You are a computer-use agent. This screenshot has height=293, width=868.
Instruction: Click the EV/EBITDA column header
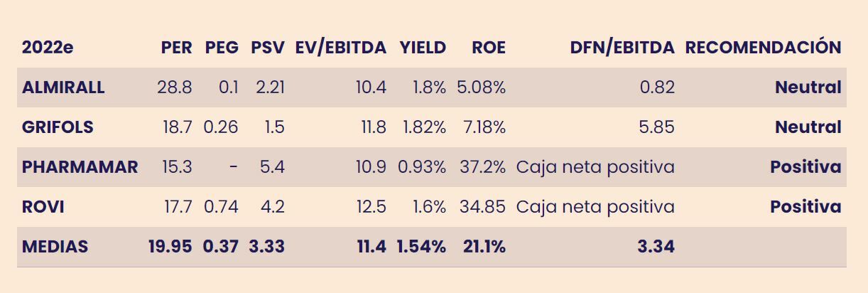pos(340,48)
